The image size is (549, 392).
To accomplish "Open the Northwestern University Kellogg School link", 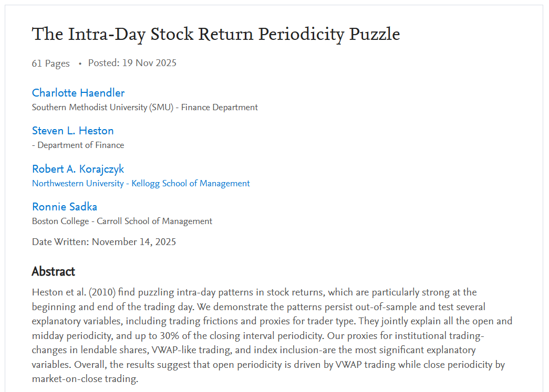I will coord(141,184).
